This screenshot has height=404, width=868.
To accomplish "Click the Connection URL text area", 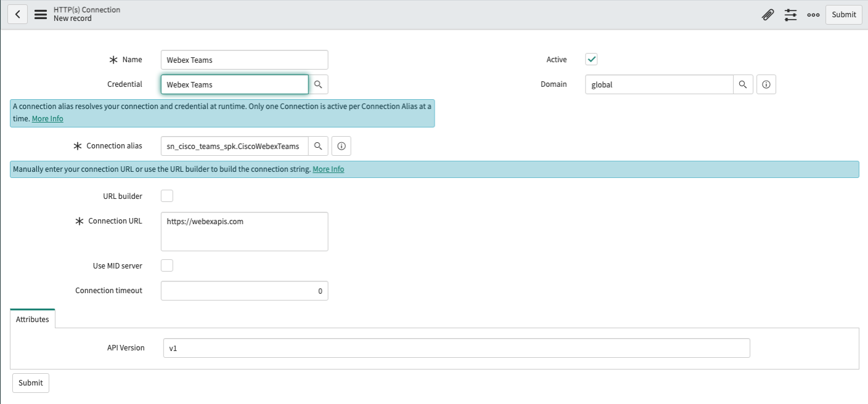I will coord(244,232).
